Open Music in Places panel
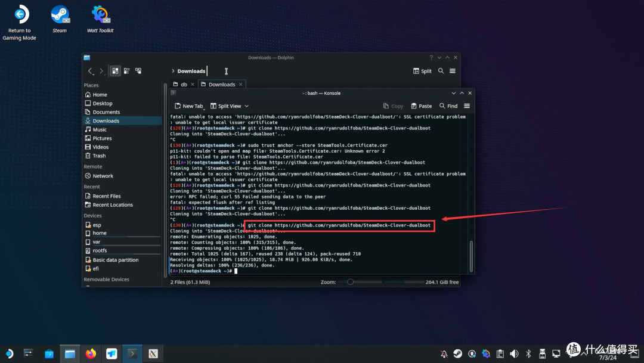Image resolution: width=644 pixels, height=363 pixels. tap(100, 129)
